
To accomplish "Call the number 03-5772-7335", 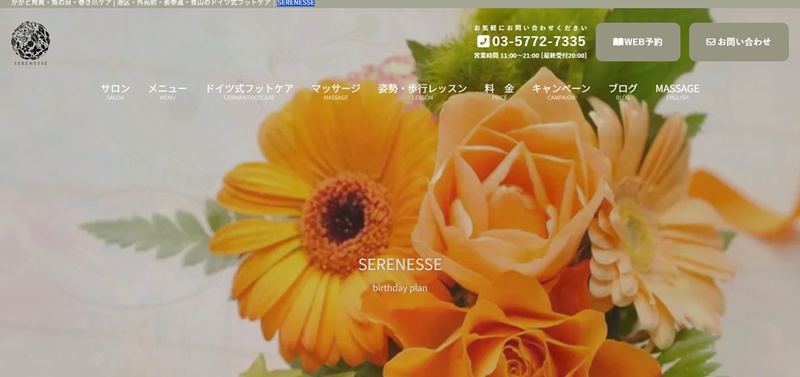I will coord(539,41).
